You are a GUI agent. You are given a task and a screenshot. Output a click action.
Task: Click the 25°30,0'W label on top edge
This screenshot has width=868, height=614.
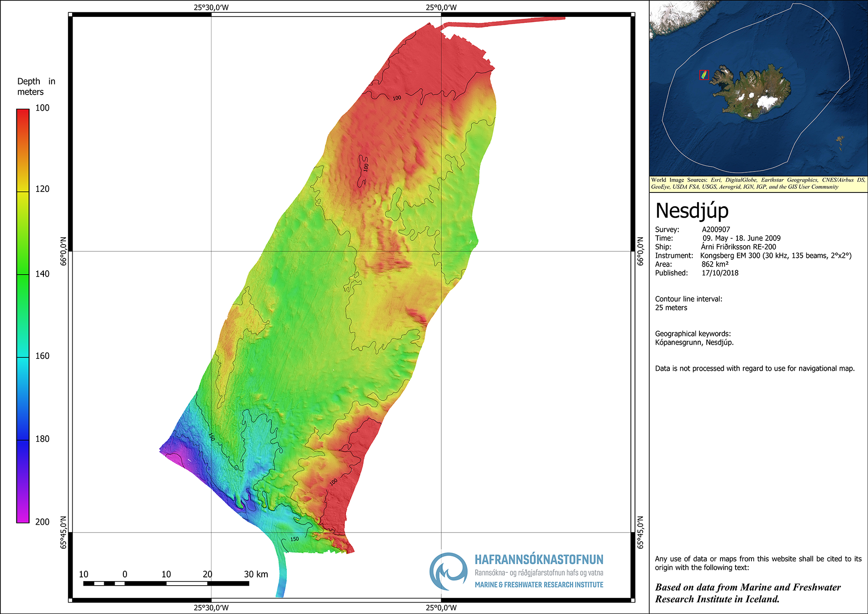pos(211,7)
